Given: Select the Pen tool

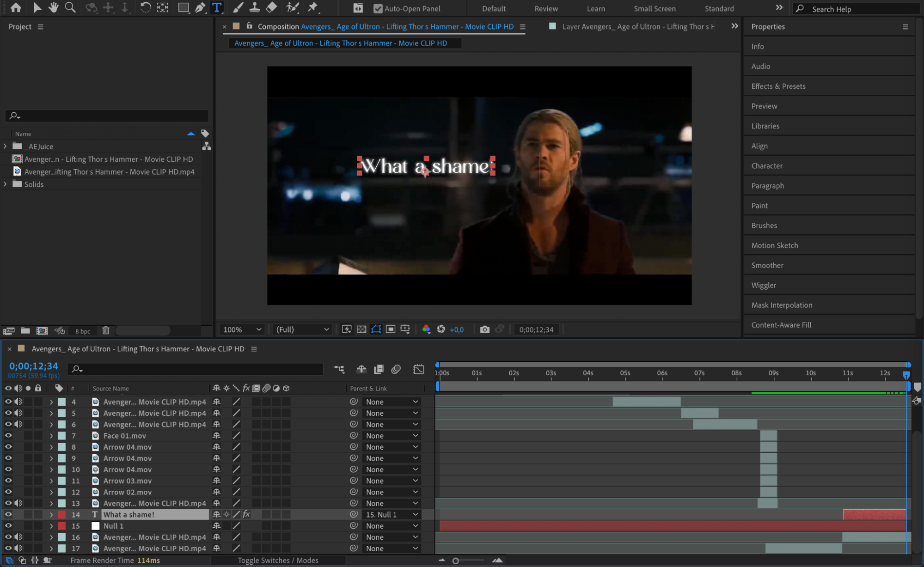Looking at the screenshot, I should [x=200, y=7].
